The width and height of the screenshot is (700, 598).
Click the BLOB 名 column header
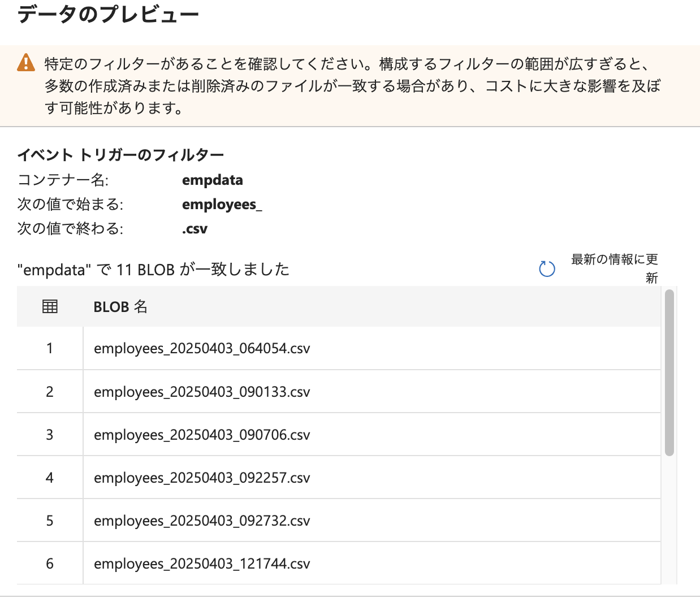[121, 306]
